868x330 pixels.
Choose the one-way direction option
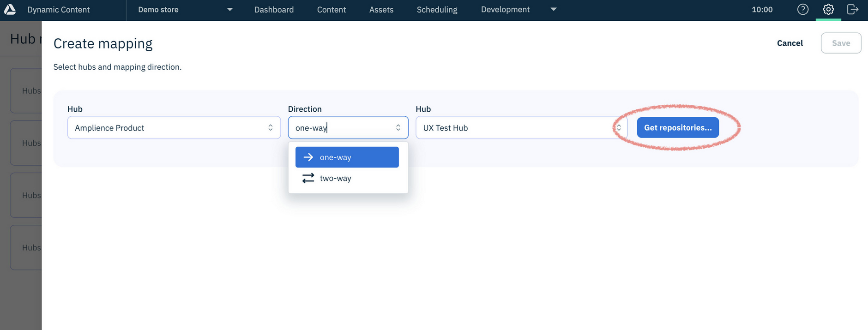[347, 157]
